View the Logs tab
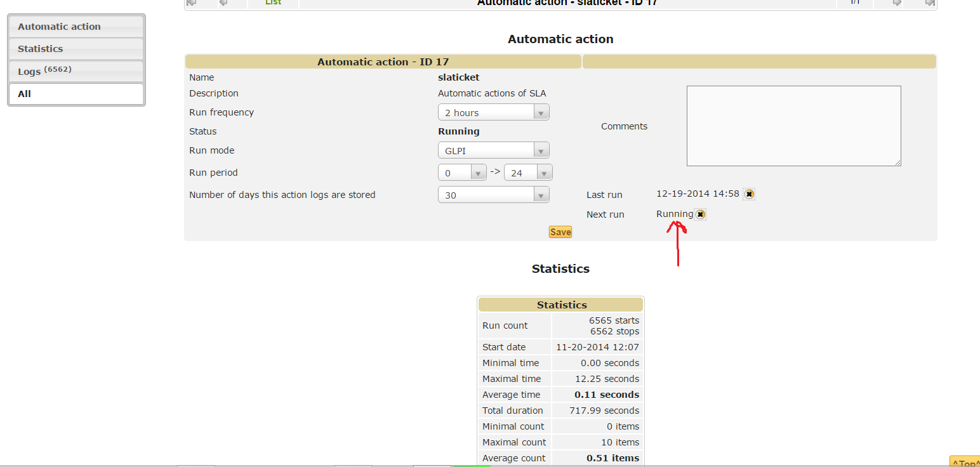Image resolution: width=980 pixels, height=467 pixels. pos(76,71)
